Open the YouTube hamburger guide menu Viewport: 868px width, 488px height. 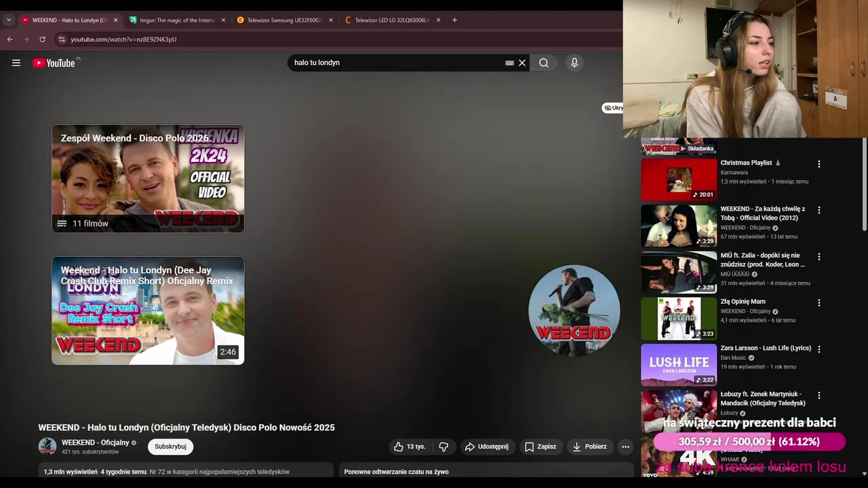[x=16, y=63]
